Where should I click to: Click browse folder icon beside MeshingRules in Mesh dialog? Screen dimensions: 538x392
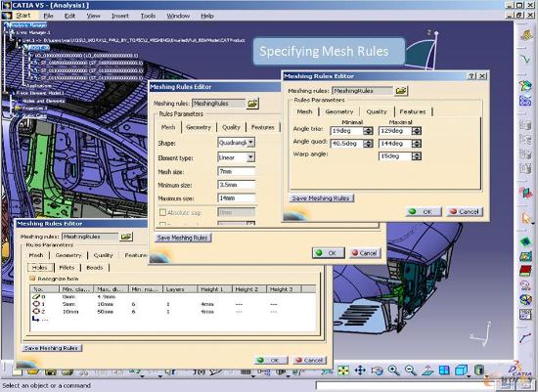pyautogui.click(x=253, y=104)
